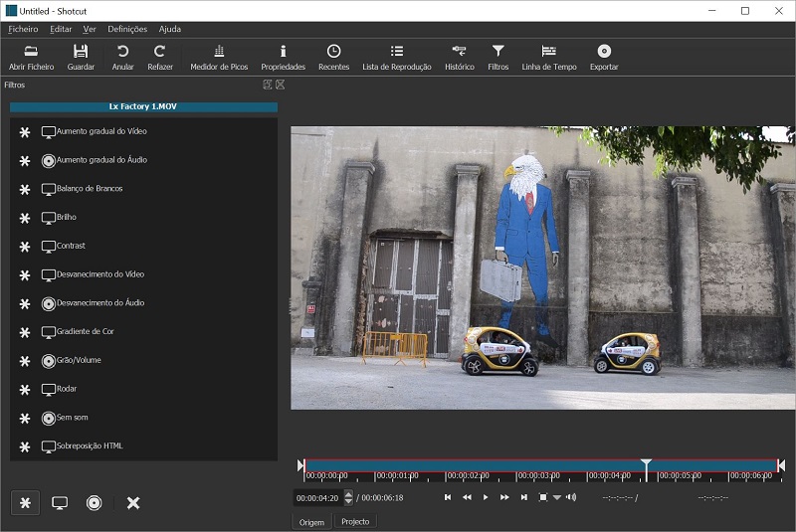Toggle favorite star for Brilho filter

point(24,218)
